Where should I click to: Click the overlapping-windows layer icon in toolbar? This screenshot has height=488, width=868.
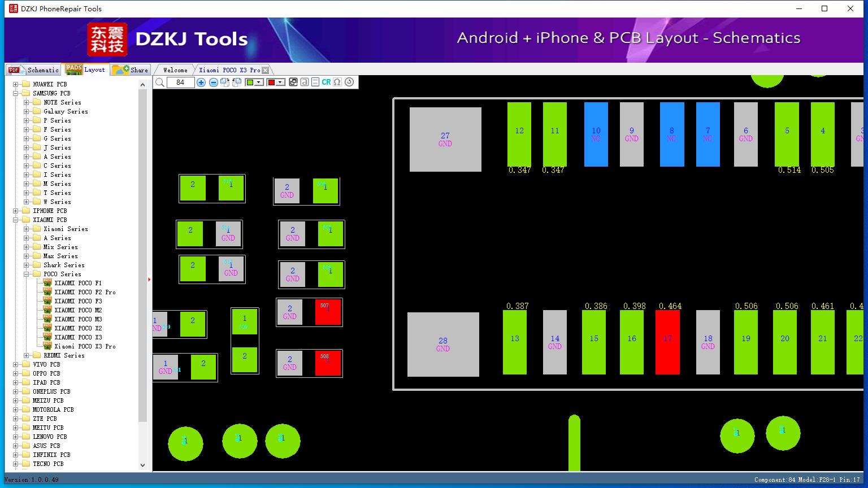click(293, 82)
